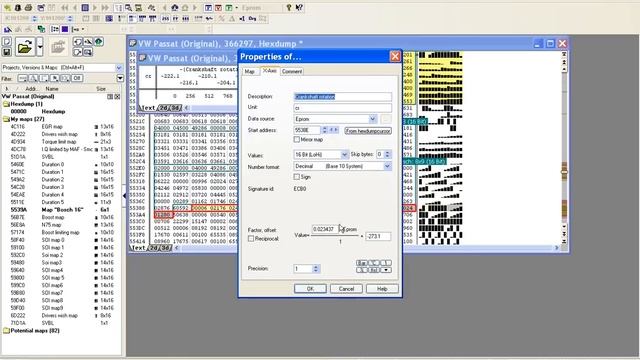Click in the Unit input field
Image resolution: width=640 pixels, height=360 pixels.
pyautogui.click(x=342, y=107)
